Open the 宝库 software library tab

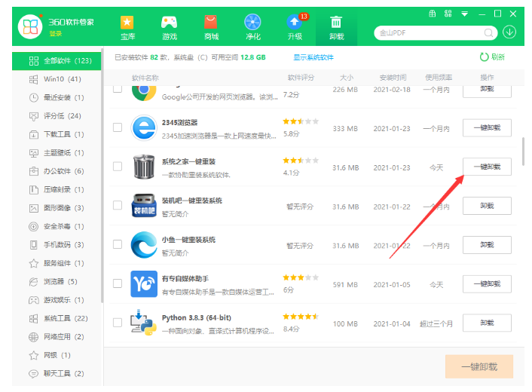(127, 28)
